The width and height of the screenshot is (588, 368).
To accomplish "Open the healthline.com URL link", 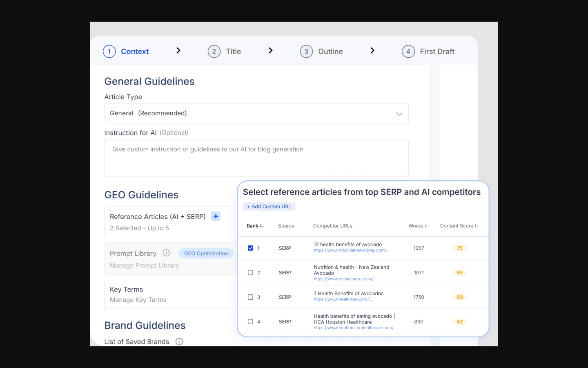I will tap(343, 299).
